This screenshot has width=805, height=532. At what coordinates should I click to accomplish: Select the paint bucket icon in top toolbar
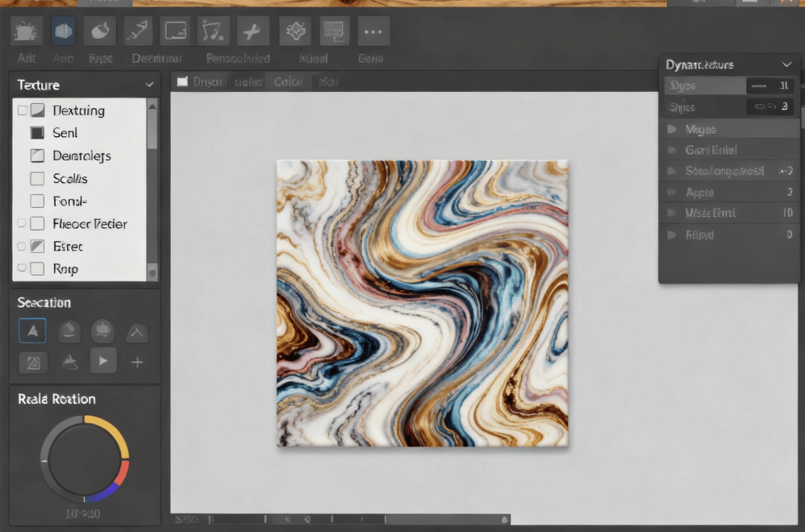pyautogui.click(x=101, y=31)
